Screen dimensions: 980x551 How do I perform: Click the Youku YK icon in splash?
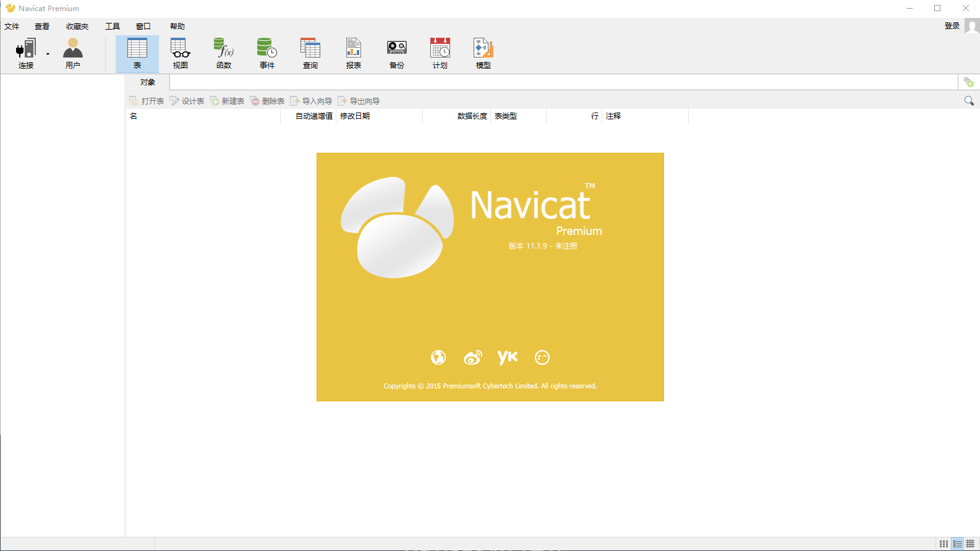508,357
